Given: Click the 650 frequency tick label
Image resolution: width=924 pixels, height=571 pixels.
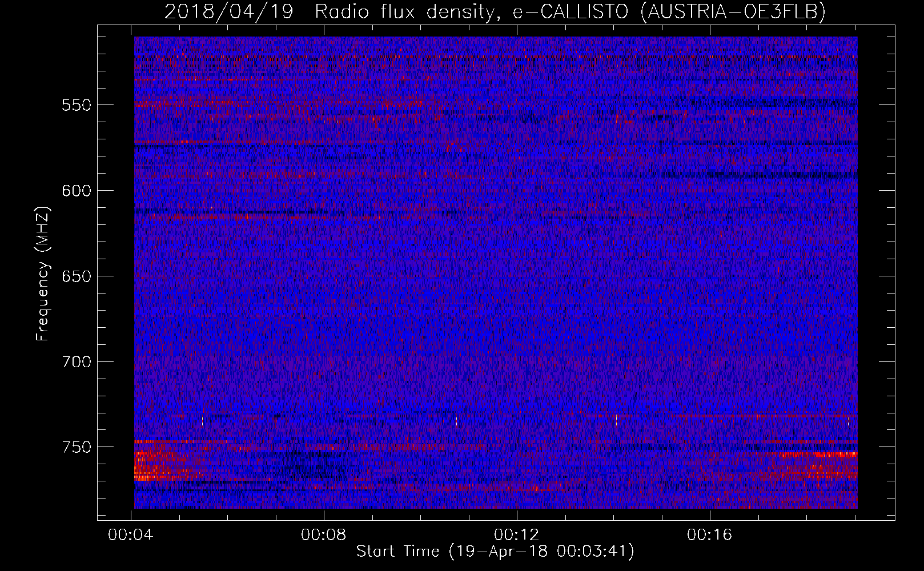Looking at the screenshot, I should [77, 276].
